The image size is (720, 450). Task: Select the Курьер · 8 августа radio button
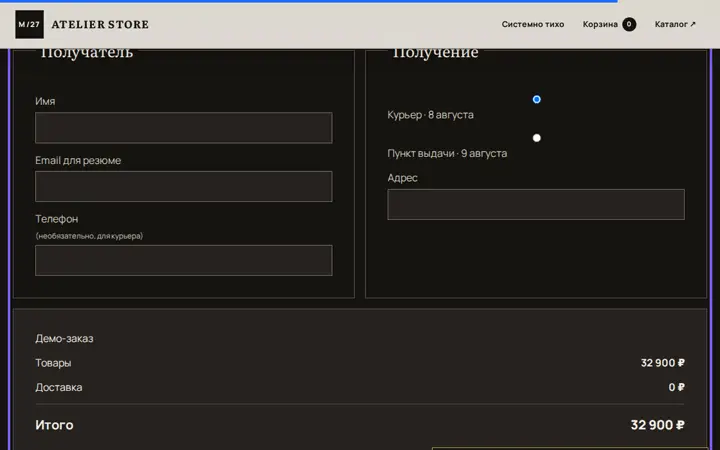tap(536, 99)
